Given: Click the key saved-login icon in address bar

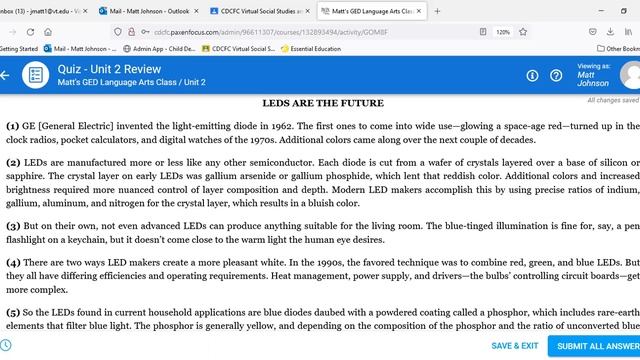Looking at the screenshot, I should pos(145,32).
